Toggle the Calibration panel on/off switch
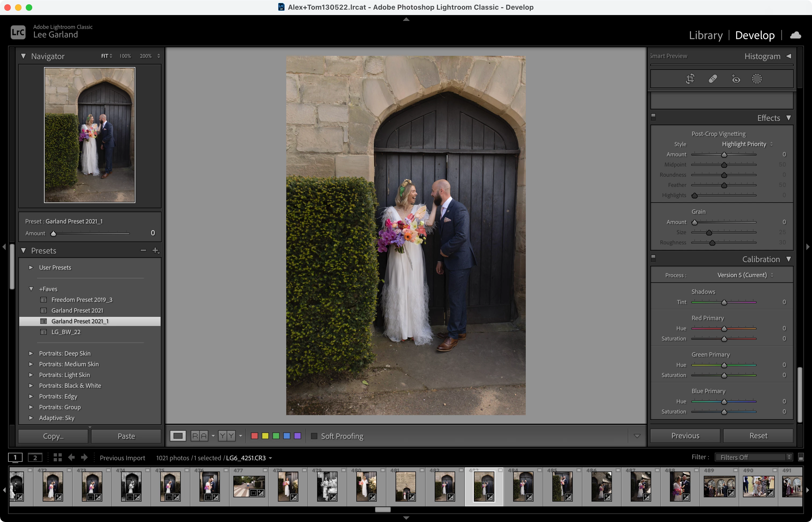The width and height of the screenshot is (812, 522). [653, 258]
